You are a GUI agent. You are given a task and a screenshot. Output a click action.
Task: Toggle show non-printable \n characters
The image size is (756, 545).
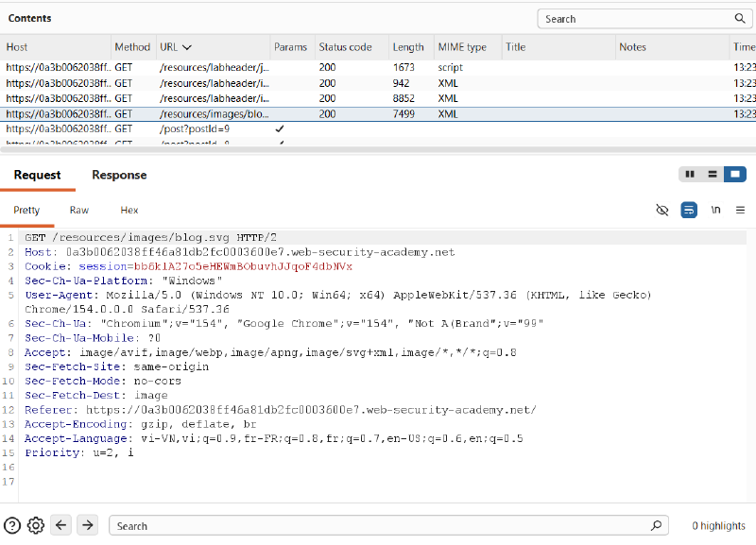coord(715,210)
